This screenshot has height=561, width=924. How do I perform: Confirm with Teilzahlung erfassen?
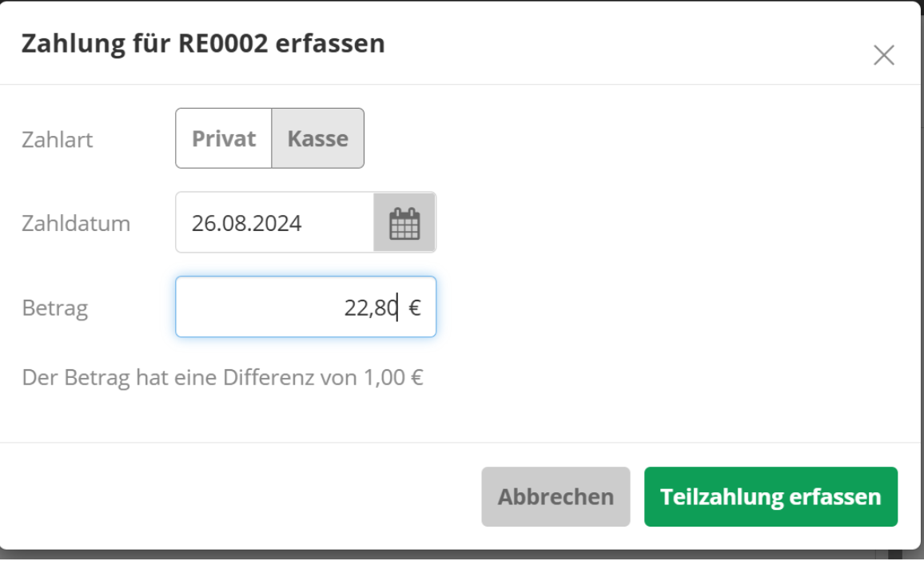(771, 497)
